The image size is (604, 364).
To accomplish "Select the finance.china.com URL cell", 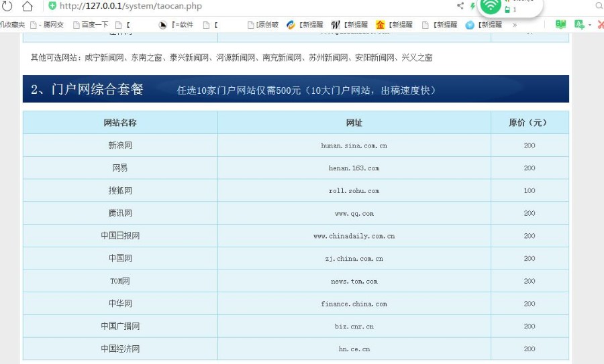I will pyautogui.click(x=354, y=304).
